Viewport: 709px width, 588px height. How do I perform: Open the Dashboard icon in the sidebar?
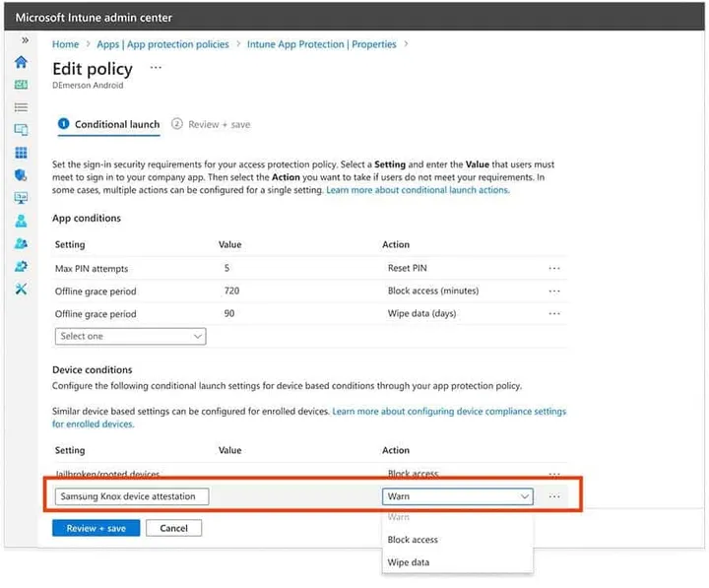pos(22,85)
